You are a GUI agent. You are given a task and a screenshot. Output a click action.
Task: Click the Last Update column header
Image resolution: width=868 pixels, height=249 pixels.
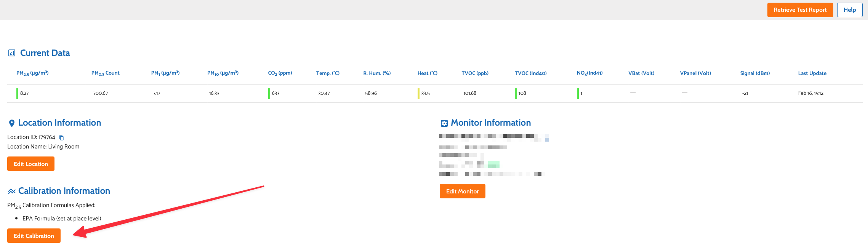[x=812, y=73]
